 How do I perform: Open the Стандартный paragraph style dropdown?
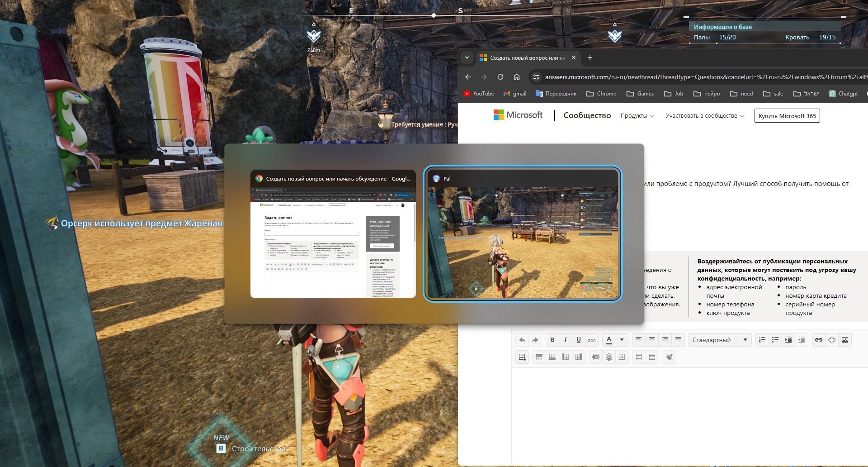(x=720, y=340)
